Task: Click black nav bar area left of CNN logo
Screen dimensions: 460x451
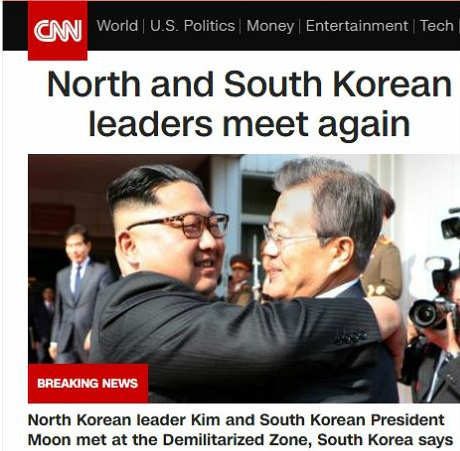Action: [15, 26]
